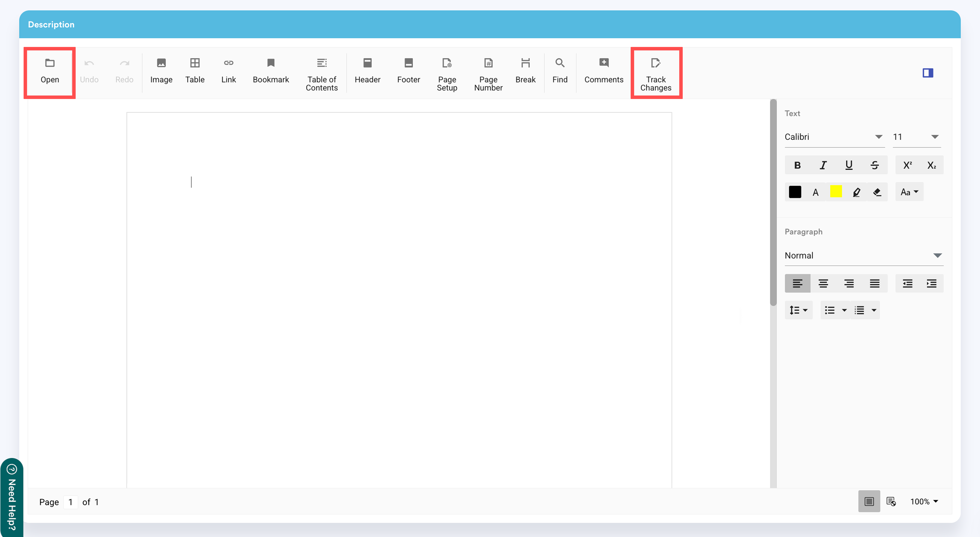Click the clear formatting eraser icon
The height and width of the screenshot is (537, 980).
[877, 192]
